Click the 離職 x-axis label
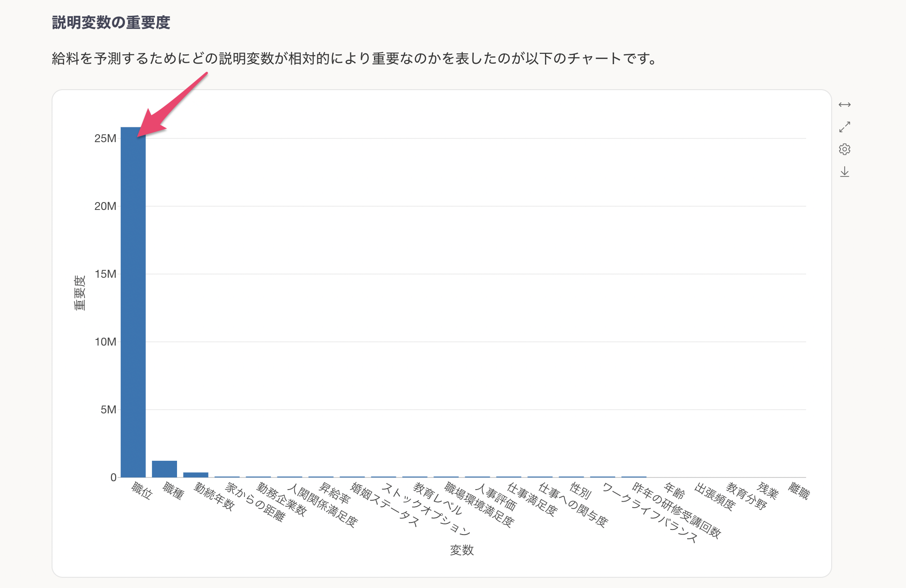This screenshot has width=906, height=588. 799,491
